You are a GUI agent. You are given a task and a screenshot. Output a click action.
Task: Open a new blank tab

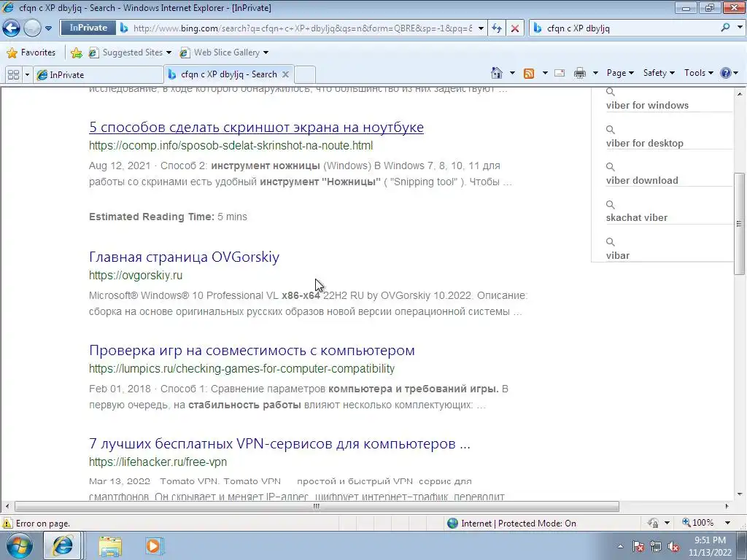pos(305,75)
